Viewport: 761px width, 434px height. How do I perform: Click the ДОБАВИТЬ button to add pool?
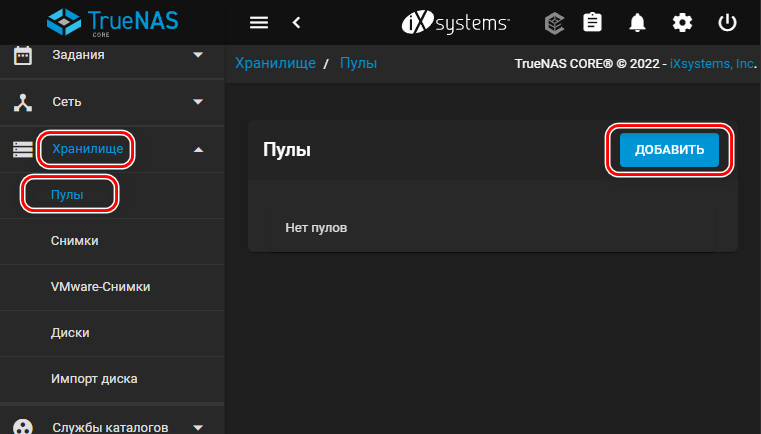[x=669, y=150]
